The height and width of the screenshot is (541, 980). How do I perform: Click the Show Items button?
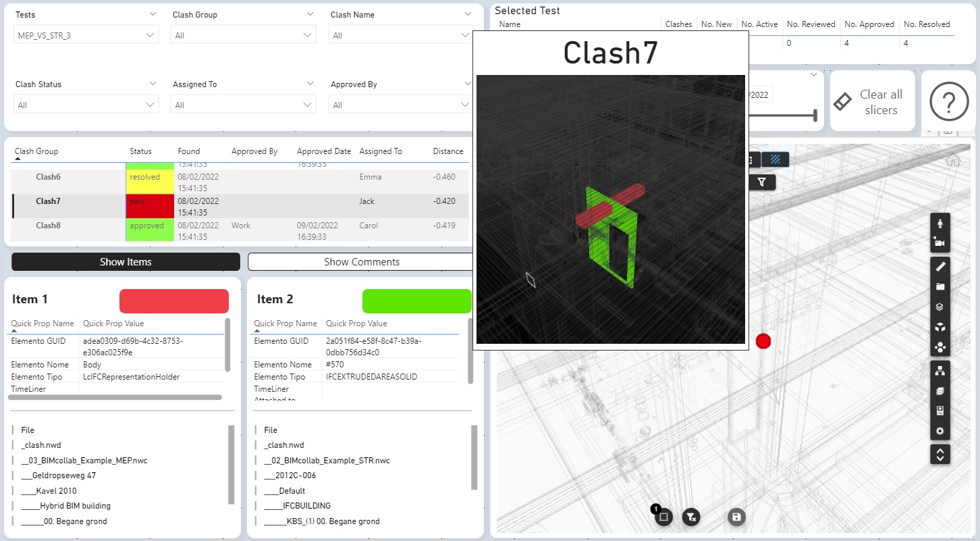point(126,261)
